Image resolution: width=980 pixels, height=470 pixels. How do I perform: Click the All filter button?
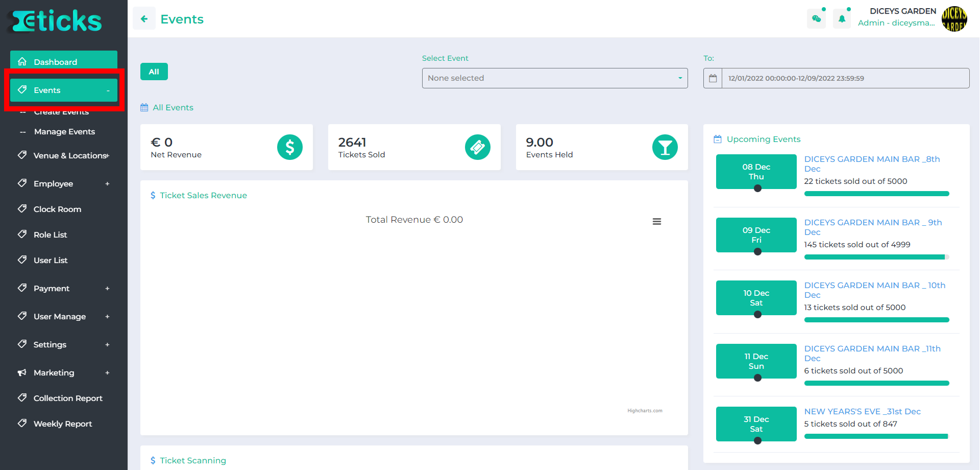[154, 72]
